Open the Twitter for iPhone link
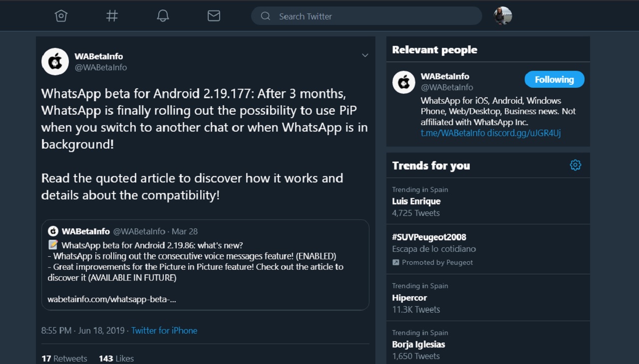Viewport: 639px width, 364px height. tap(164, 331)
